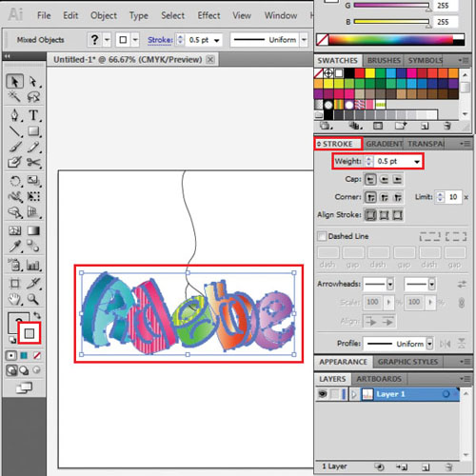
Task: Choose the Round Join corner option
Action: point(384,198)
